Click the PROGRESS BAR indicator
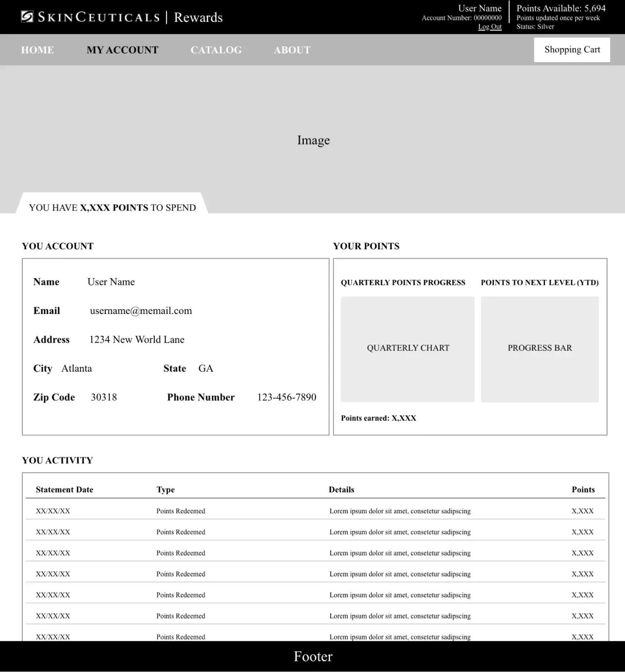Screen dimensions: 625x672 pyautogui.click(x=540, y=348)
